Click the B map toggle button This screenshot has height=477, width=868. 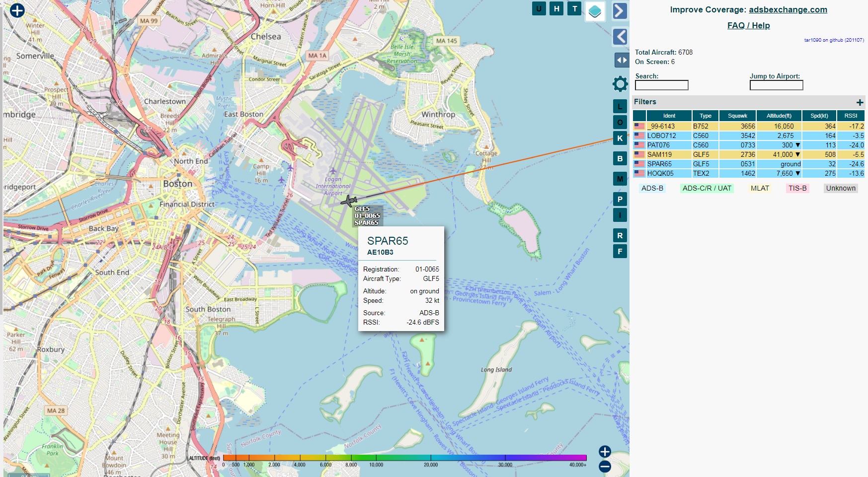620,158
